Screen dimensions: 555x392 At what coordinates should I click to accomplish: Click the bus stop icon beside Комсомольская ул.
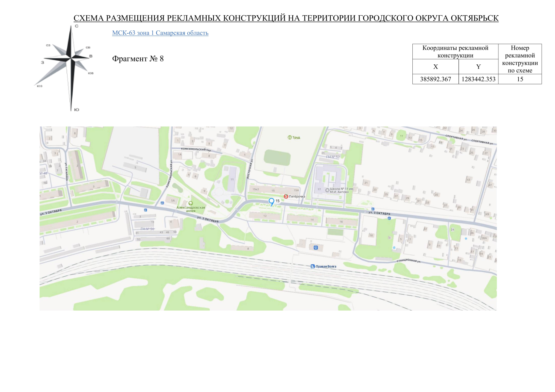tap(162, 203)
